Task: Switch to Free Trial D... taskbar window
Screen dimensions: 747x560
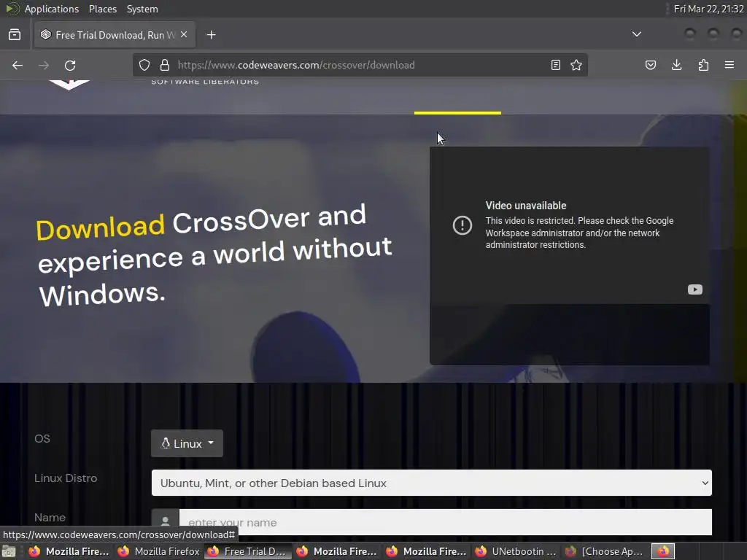Action: tap(248, 551)
